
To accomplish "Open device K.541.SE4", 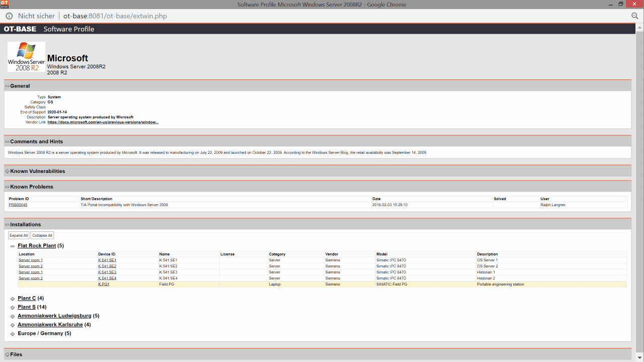I will click(107, 279).
